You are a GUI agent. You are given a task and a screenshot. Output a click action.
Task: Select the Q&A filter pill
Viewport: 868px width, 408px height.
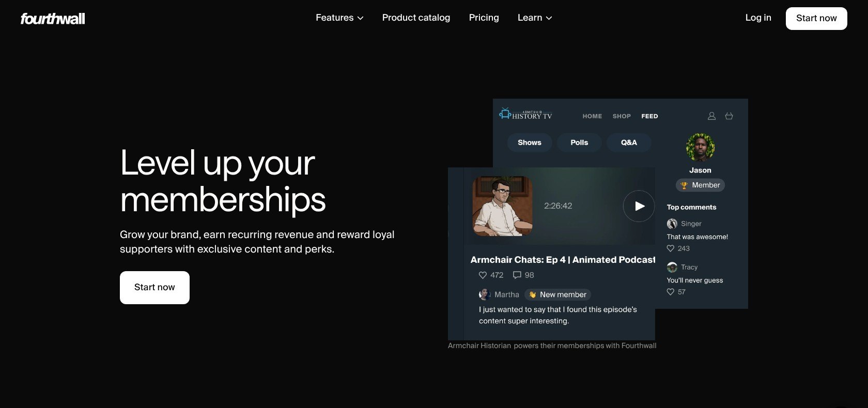click(629, 143)
